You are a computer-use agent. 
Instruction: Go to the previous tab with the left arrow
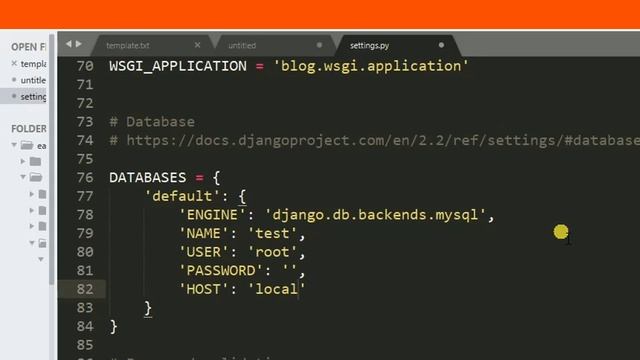pyautogui.click(x=68, y=44)
